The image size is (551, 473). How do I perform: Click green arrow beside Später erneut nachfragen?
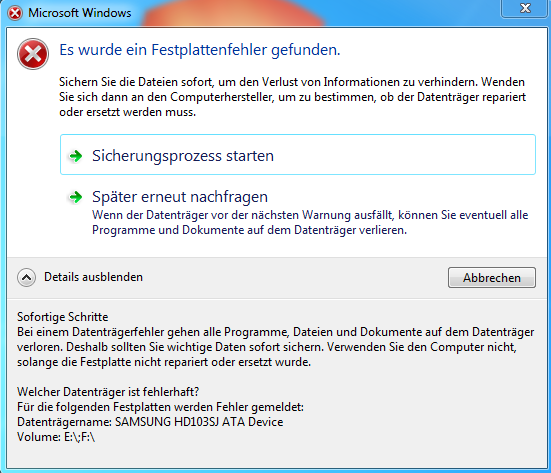click(x=75, y=197)
